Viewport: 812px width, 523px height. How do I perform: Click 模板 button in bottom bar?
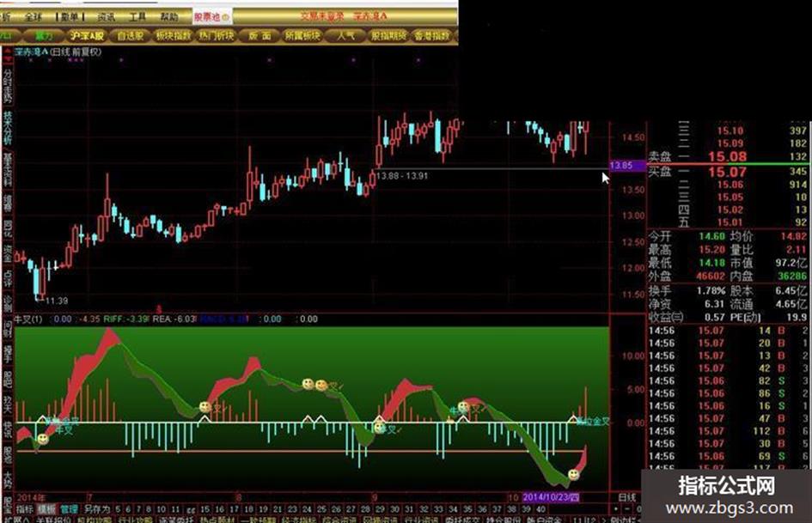click(x=46, y=509)
